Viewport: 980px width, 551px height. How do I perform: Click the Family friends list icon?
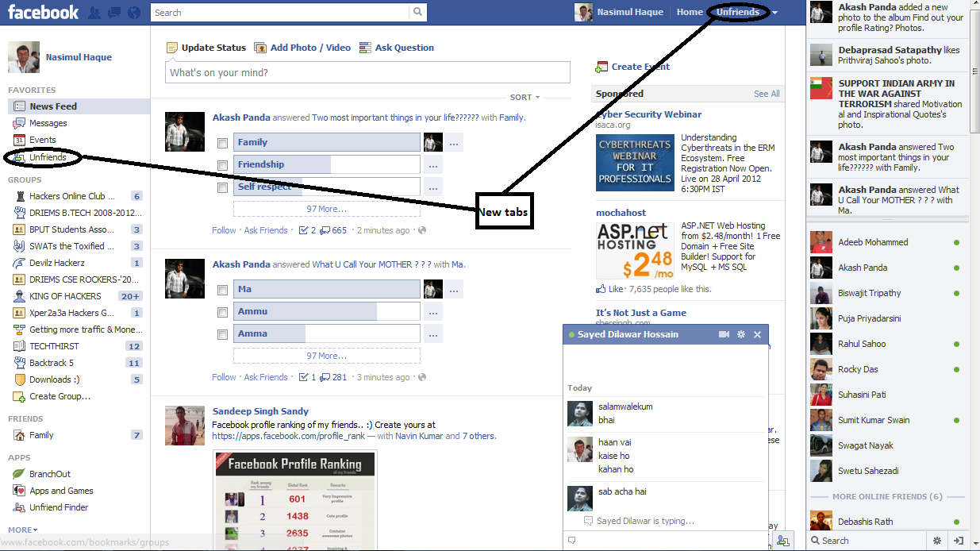click(19, 435)
